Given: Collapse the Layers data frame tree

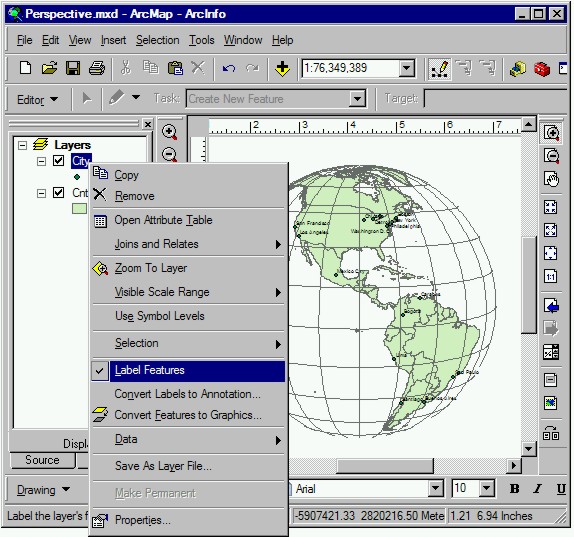Looking at the screenshot, I should [22, 145].
